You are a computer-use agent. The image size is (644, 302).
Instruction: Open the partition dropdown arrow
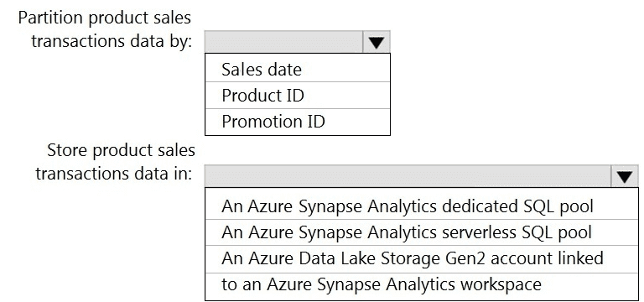[x=377, y=42]
